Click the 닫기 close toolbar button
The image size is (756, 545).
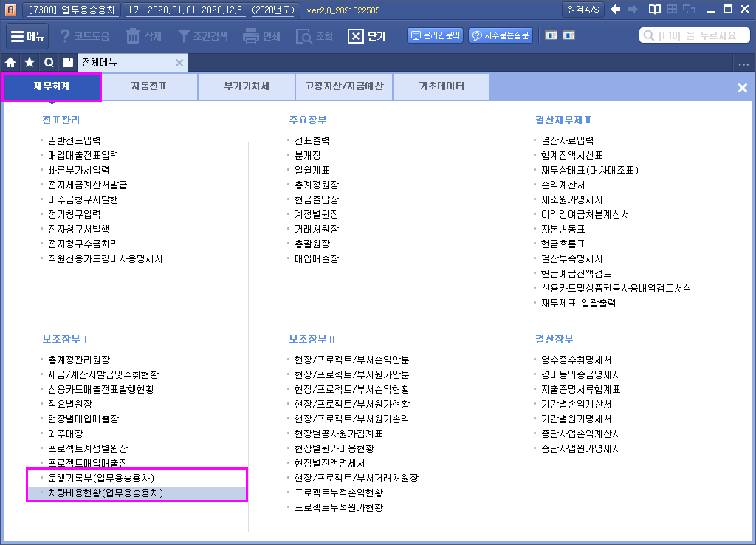tap(367, 36)
